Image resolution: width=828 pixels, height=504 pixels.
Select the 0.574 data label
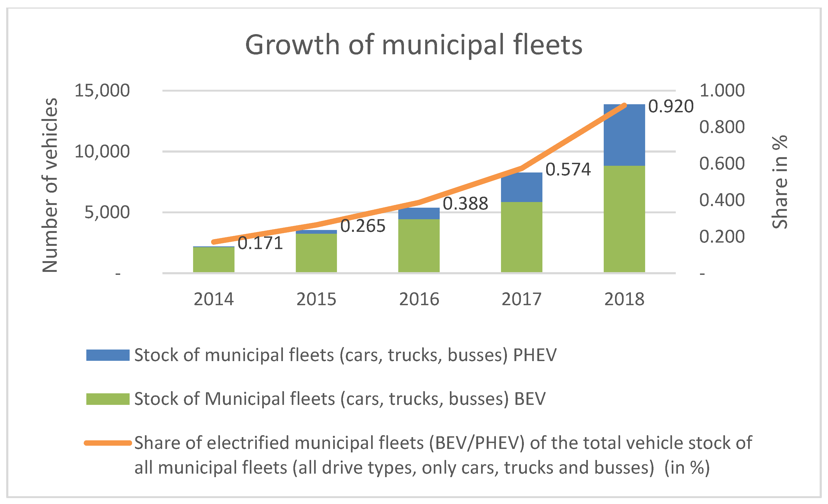pos(568,169)
